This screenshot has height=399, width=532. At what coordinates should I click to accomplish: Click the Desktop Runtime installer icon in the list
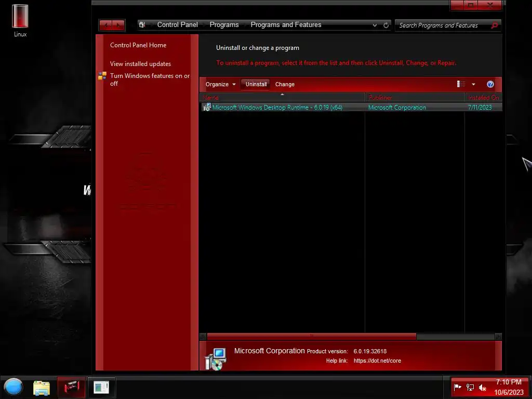click(207, 107)
